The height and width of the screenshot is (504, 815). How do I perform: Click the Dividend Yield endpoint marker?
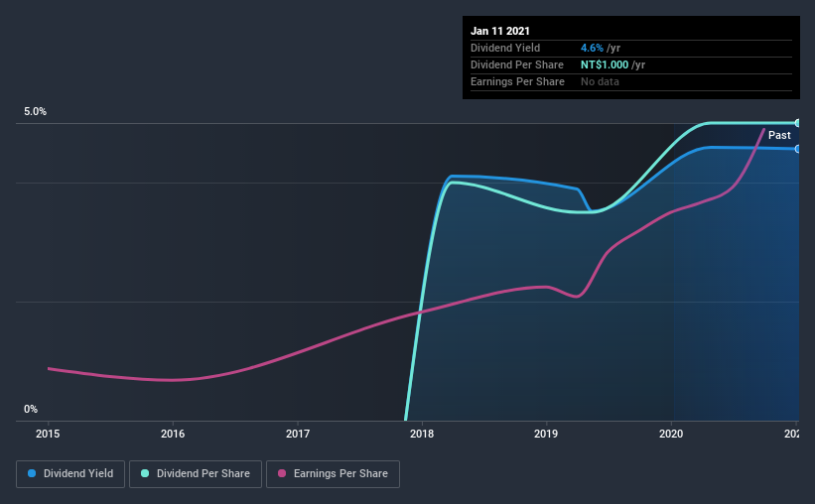click(x=797, y=149)
